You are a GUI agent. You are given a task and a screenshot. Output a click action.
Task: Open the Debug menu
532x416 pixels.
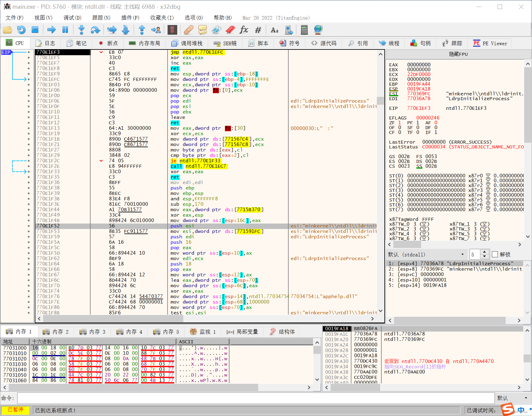pos(72,18)
